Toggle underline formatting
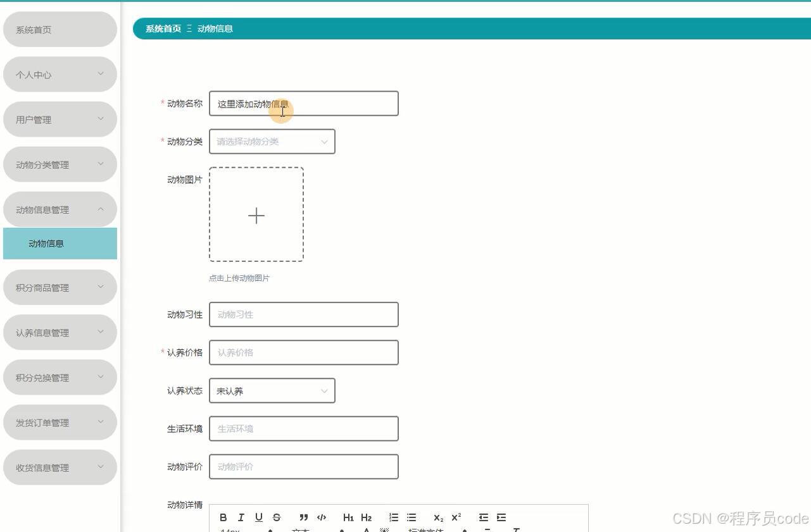The width and height of the screenshot is (811, 532). click(x=258, y=517)
